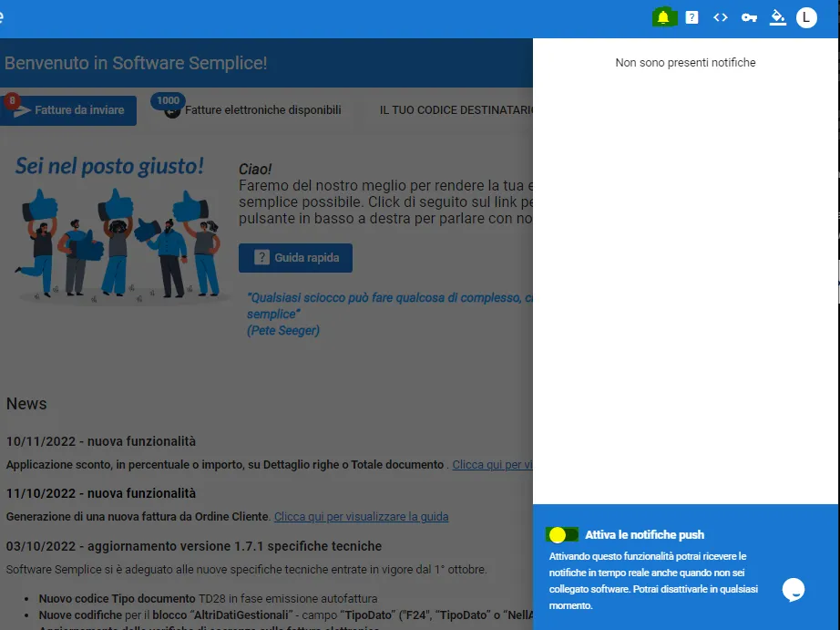Screen dimensions: 840x630
Task: Open the user avatar L menu
Action: (806, 17)
